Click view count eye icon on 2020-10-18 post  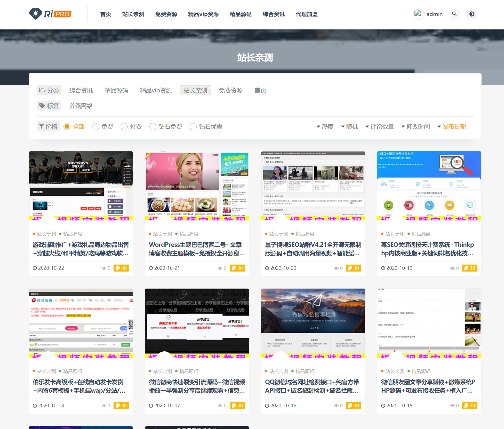104,406
